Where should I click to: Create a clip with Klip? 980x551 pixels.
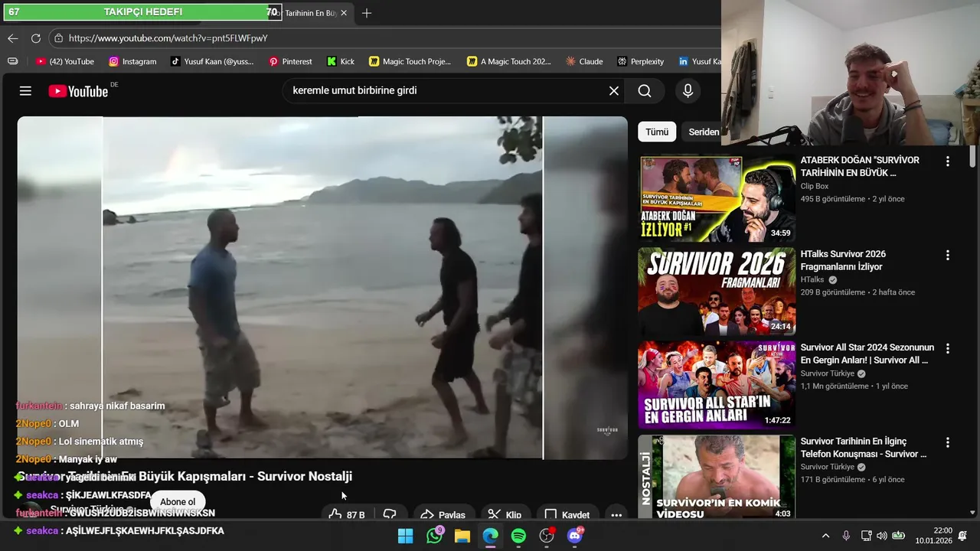505,515
